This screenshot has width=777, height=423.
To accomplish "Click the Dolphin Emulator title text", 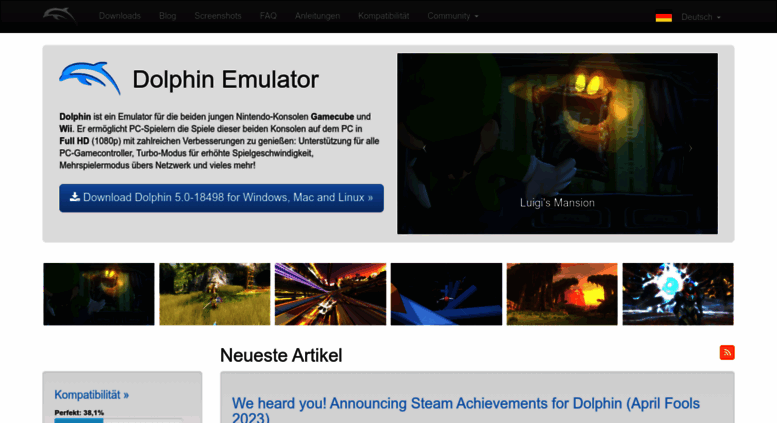I will [225, 79].
